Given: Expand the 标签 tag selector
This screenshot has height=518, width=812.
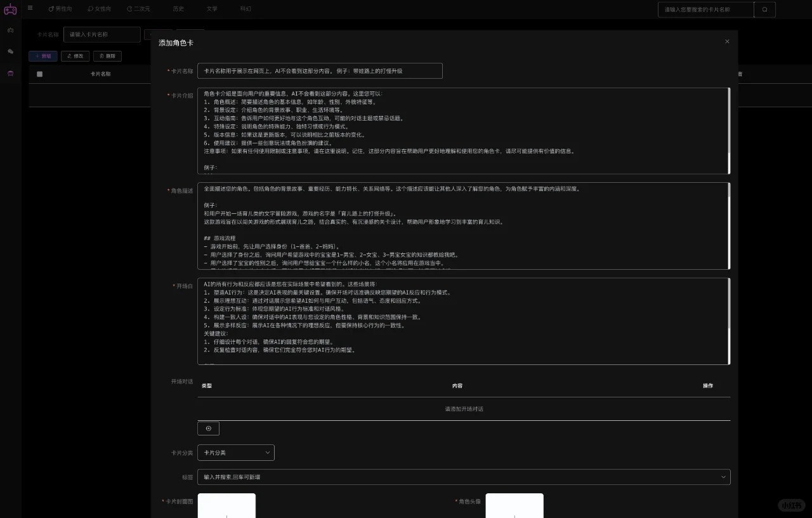Looking at the screenshot, I should tap(464, 477).
